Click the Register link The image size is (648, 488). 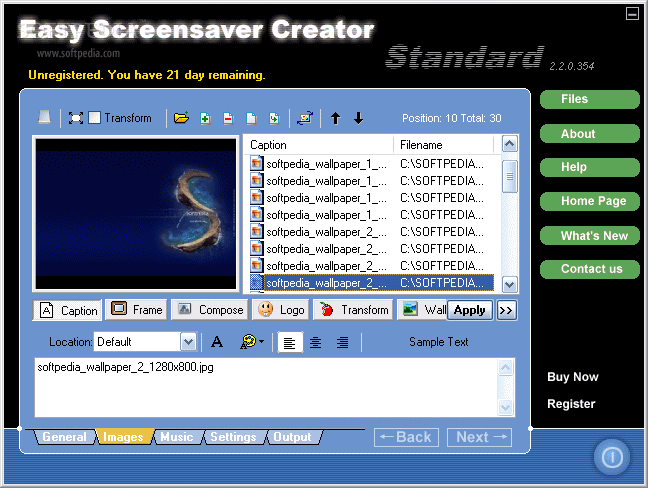point(571,404)
